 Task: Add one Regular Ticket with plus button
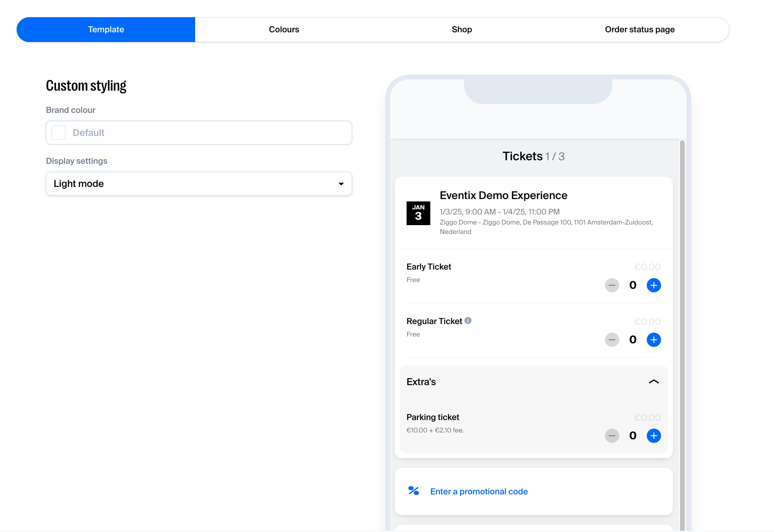tap(653, 340)
